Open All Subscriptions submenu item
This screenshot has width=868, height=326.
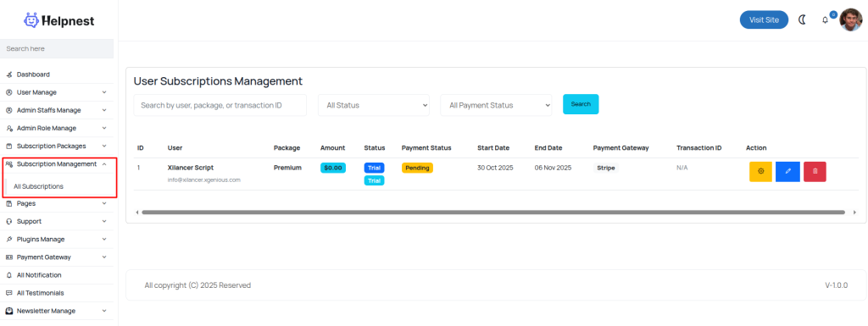[38, 187]
